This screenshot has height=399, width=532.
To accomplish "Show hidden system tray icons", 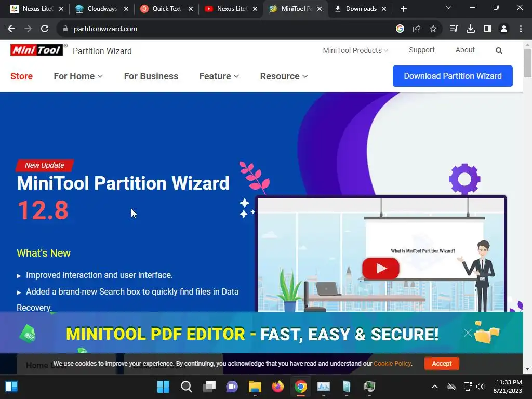I will point(435,387).
